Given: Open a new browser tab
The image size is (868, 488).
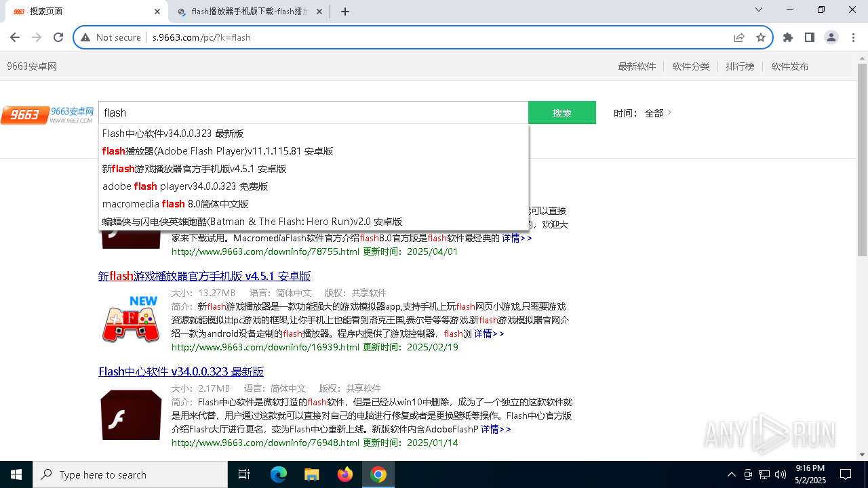Looking at the screenshot, I should coord(345,12).
